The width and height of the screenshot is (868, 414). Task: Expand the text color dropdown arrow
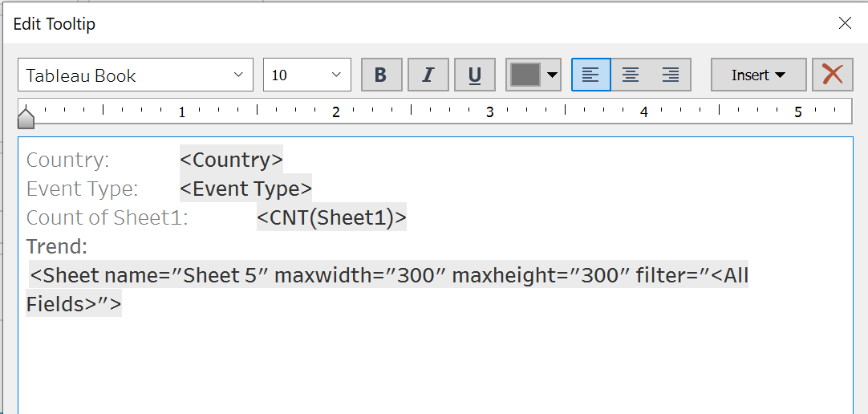tap(552, 75)
